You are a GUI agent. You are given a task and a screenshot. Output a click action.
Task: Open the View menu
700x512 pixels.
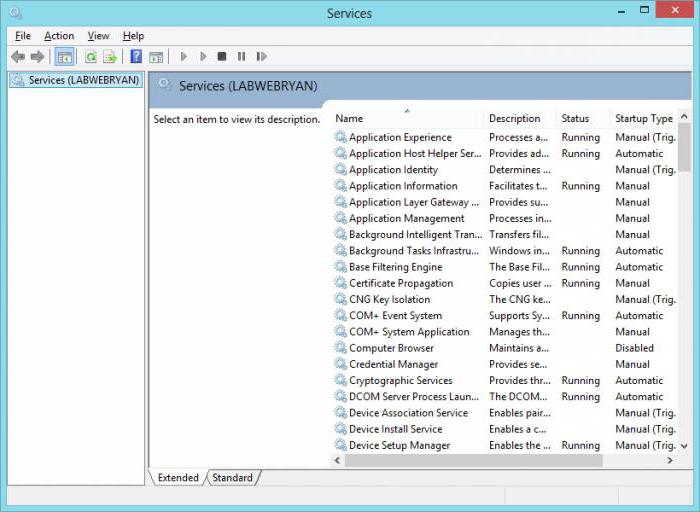coord(98,36)
